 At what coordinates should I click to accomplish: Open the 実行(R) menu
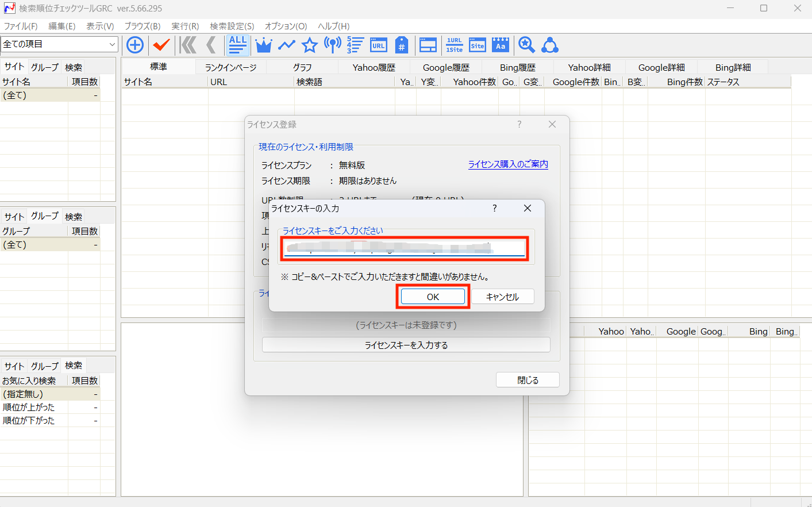pyautogui.click(x=185, y=26)
